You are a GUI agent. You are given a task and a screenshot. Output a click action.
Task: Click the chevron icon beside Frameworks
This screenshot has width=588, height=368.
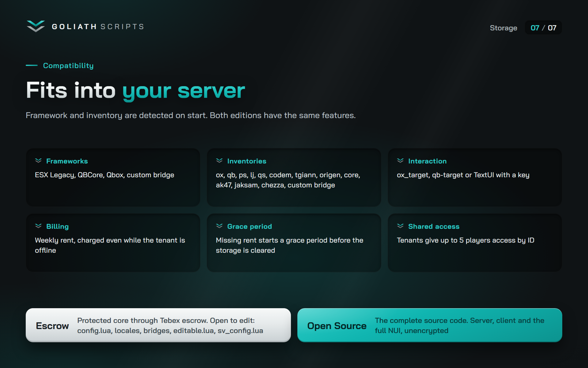click(x=38, y=161)
